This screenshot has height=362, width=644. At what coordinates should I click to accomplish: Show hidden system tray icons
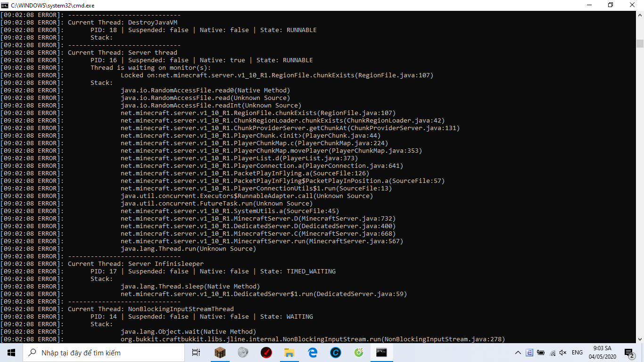[x=518, y=353]
